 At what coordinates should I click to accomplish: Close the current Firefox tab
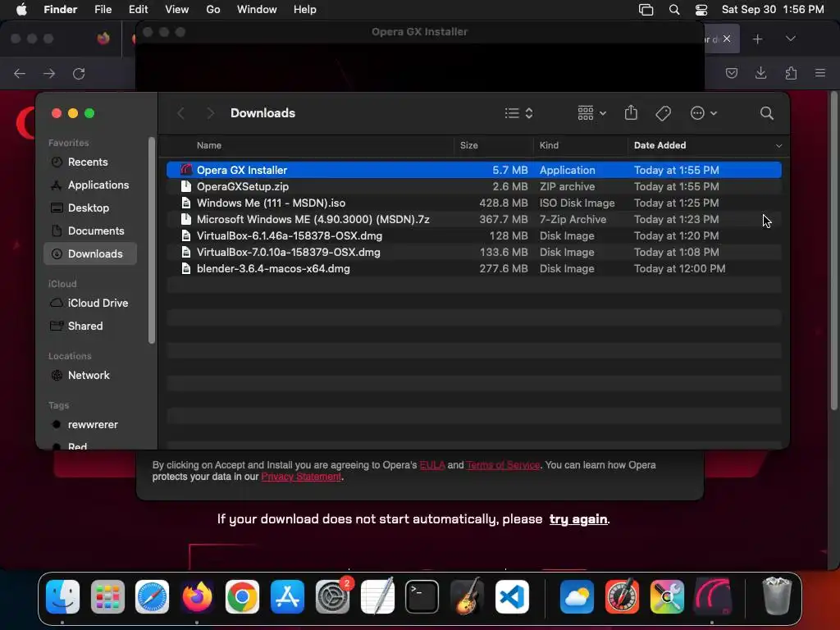pos(727,39)
